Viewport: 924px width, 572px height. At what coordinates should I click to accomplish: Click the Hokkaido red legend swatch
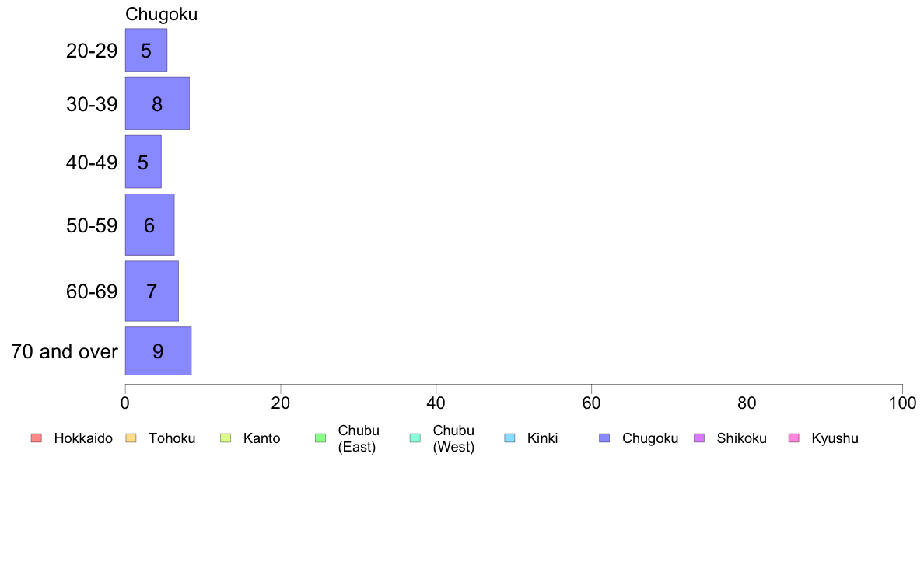pos(37,438)
